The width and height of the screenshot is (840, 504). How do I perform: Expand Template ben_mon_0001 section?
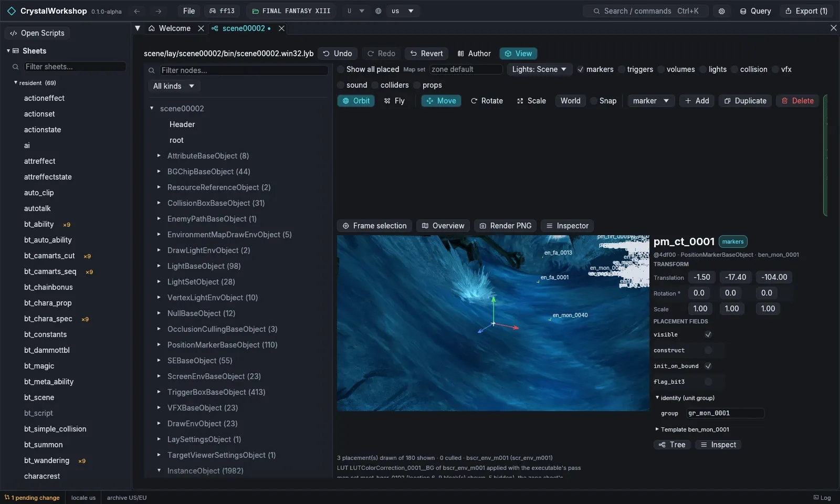[657, 429]
